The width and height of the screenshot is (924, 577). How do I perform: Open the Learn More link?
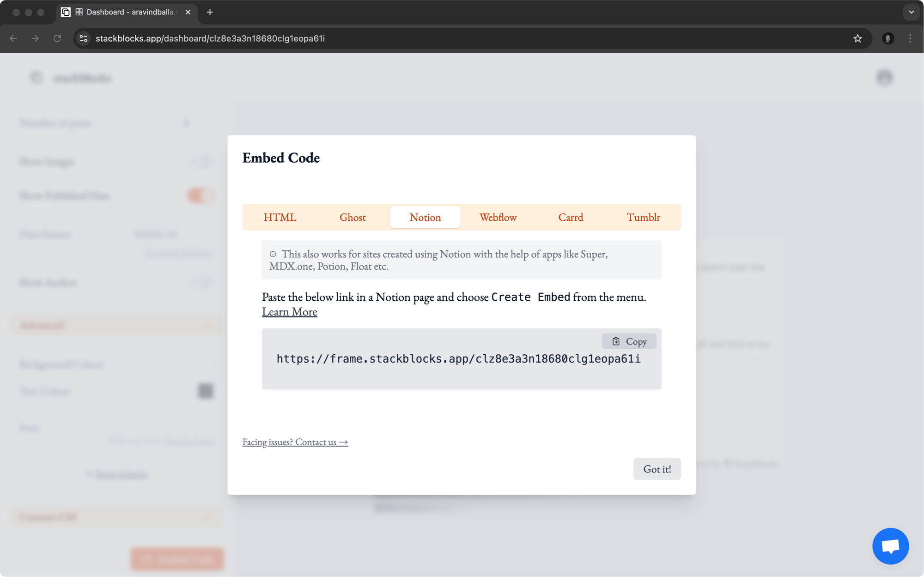pos(290,312)
